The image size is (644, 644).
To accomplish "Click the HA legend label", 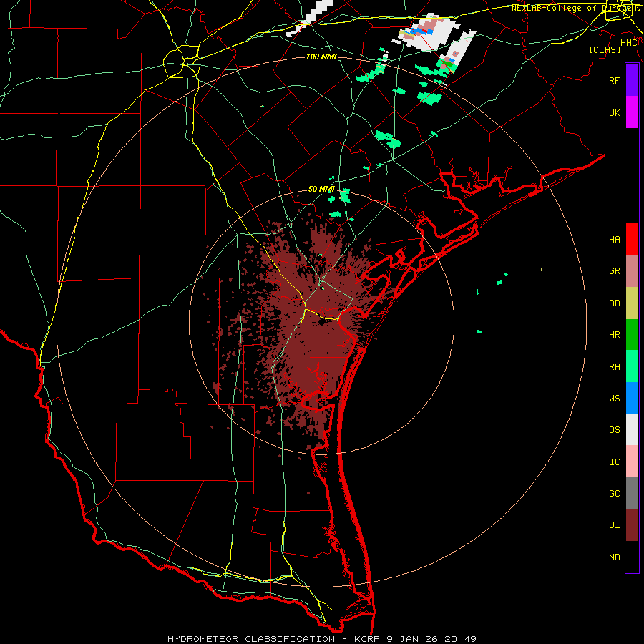I will [x=615, y=239].
